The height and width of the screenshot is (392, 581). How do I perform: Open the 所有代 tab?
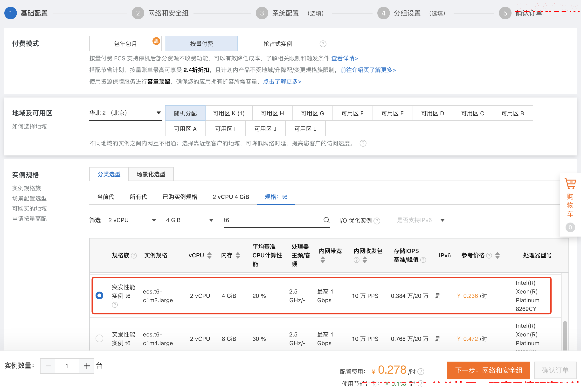pos(138,197)
